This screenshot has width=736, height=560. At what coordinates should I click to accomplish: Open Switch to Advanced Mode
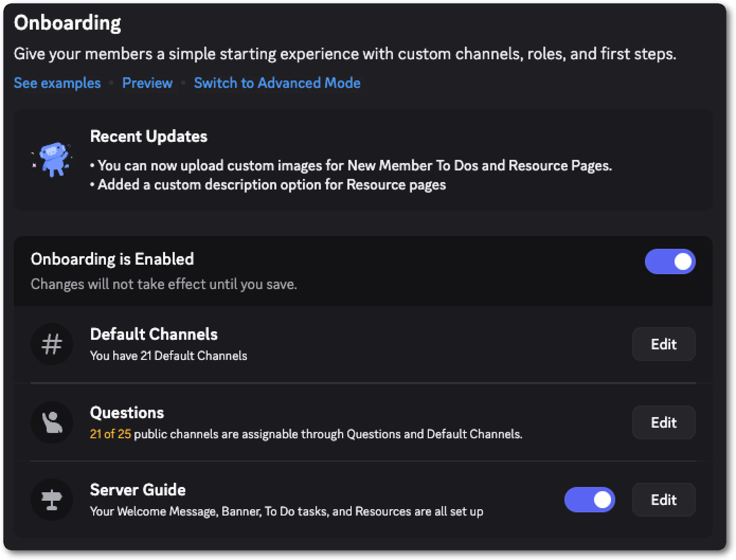click(277, 83)
